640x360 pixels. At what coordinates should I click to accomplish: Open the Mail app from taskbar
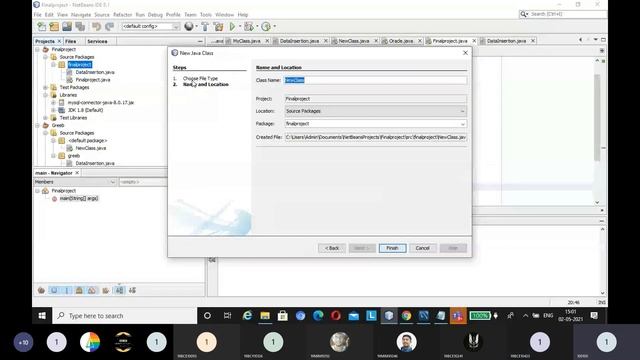[353, 316]
